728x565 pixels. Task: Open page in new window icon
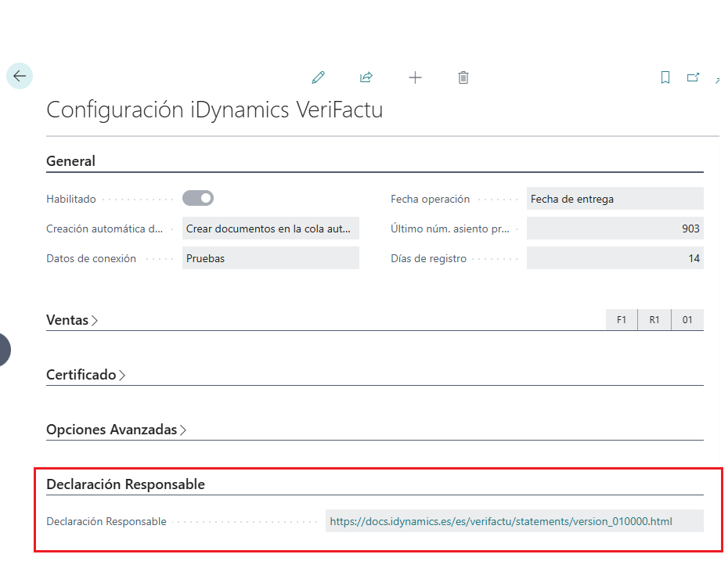pyautogui.click(x=693, y=77)
